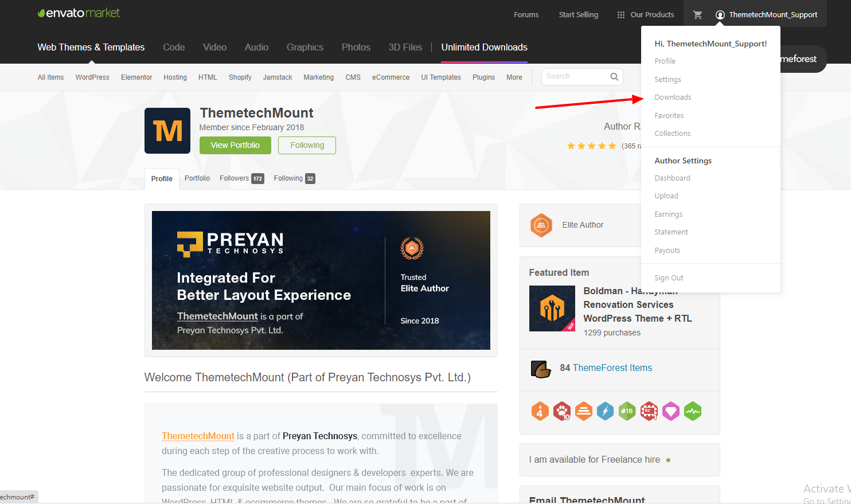Open the eCommerce category
This screenshot has width=851, height=504.
coord(391,77)
